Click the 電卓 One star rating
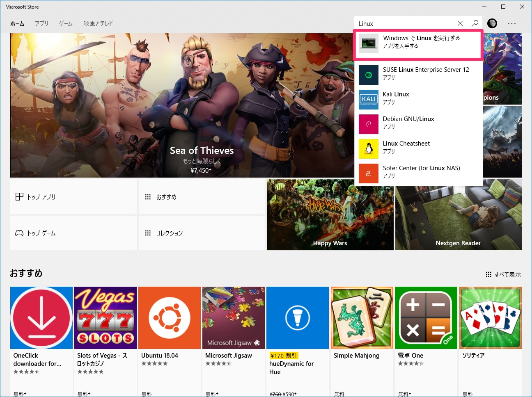This screenshot has width=532, height=397. (x=411, y=364)
